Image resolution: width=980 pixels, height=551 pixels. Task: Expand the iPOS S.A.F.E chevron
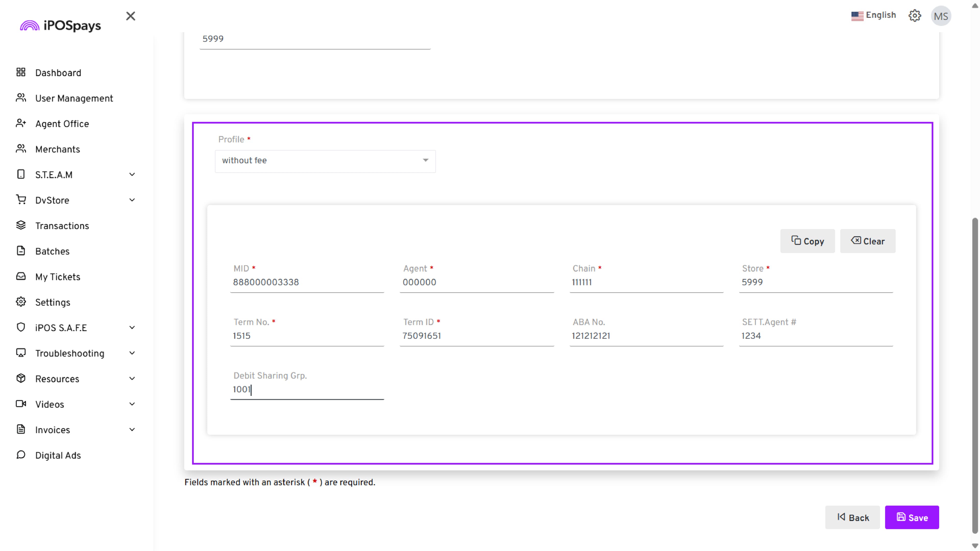click(132, 327)
